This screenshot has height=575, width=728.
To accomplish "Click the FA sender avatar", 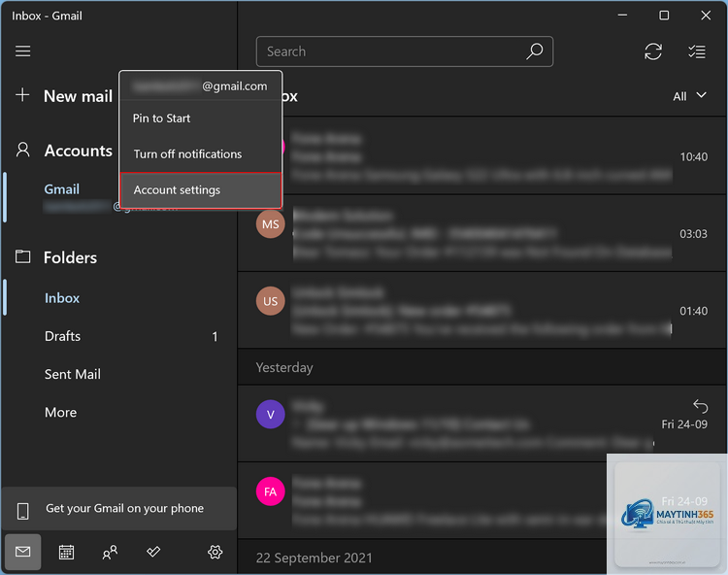I will [x=270, y=491].
